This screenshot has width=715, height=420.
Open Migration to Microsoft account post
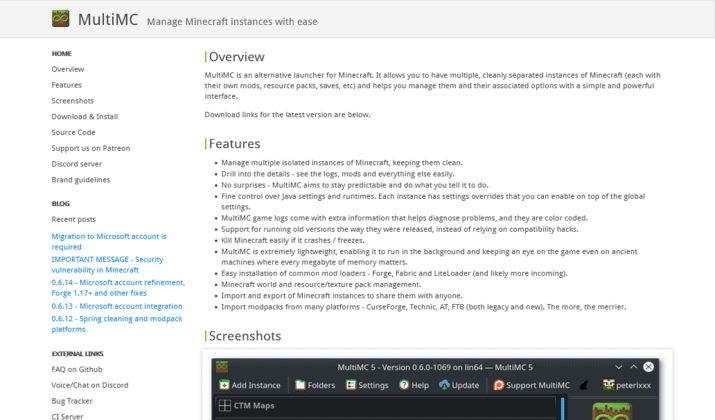click(x=109, y=242)
